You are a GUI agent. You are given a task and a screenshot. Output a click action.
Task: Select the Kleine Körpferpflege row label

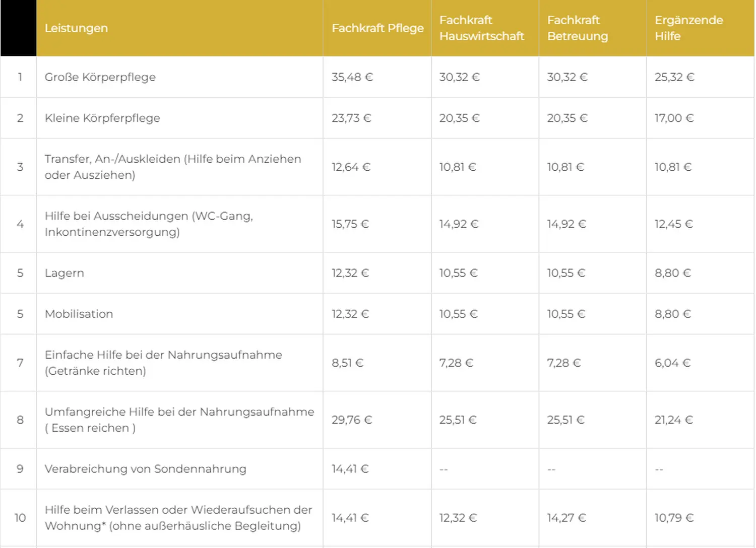click(102, 118)
